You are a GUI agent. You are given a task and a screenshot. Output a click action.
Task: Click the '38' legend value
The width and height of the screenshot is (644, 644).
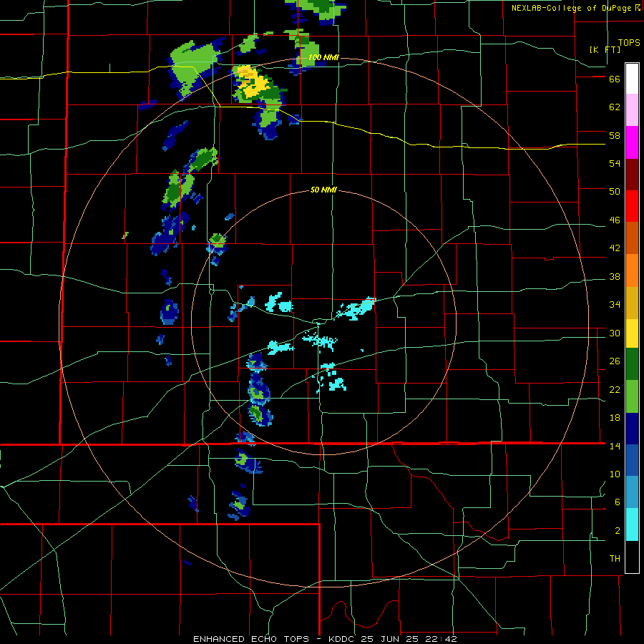point(615,277)
